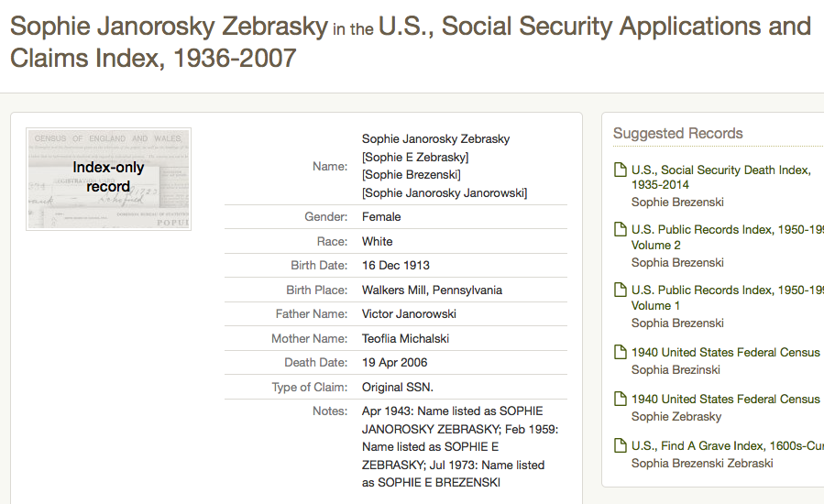
Task: Click the birth date 16 Dec 1913
Action: tap(396, 266)
